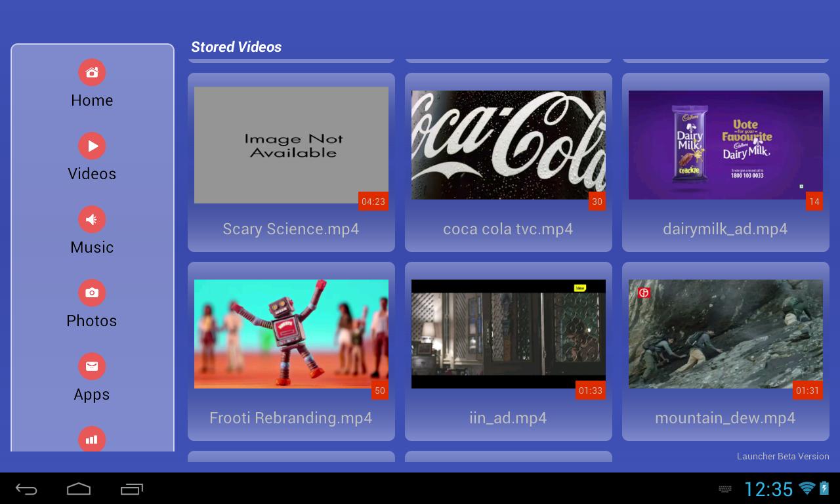Click the bar chart icon below Apps
840x504 pixels.
tap(92, 440)
